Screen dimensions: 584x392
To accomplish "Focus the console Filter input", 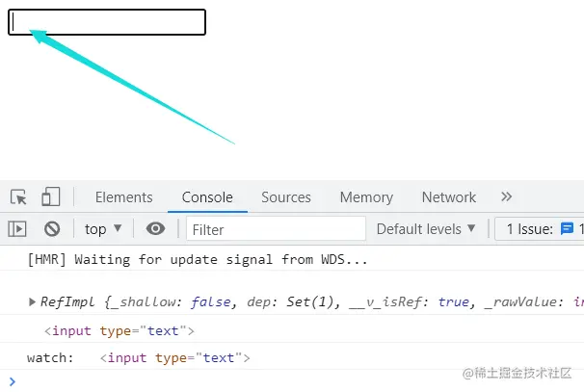I will 276,229.
